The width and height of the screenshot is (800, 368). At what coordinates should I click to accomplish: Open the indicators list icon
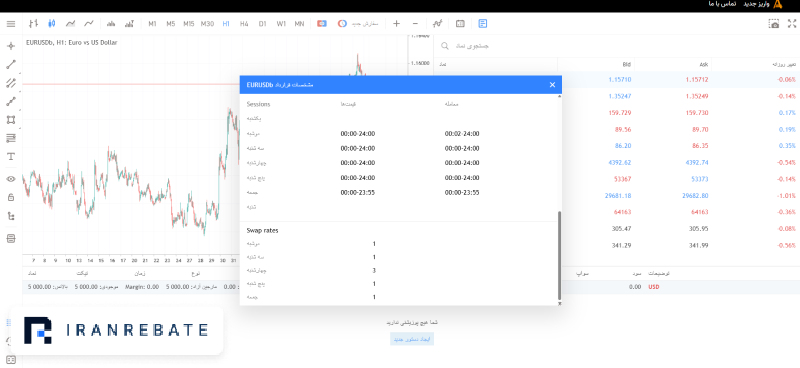click(x=437, y=23)
